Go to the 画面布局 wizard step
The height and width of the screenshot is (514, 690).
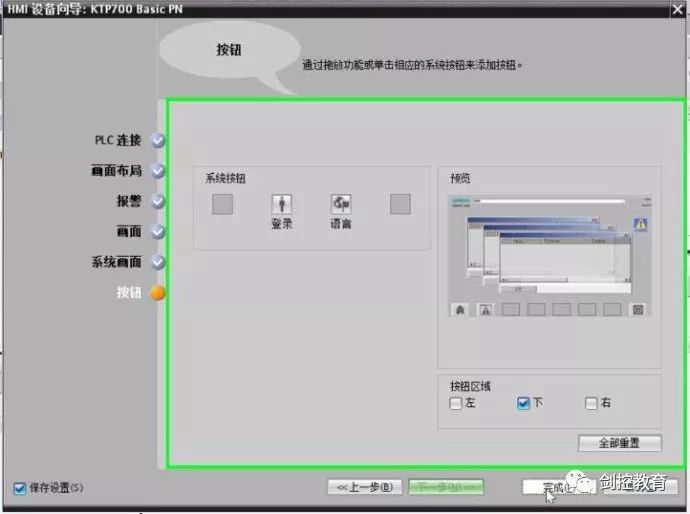pos(117,171)
